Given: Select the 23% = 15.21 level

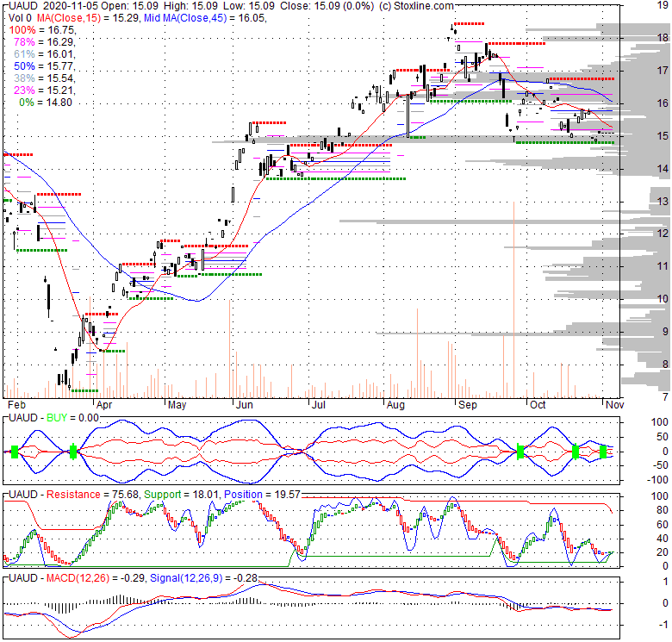Looking at the screenshot, I should 45,90.
